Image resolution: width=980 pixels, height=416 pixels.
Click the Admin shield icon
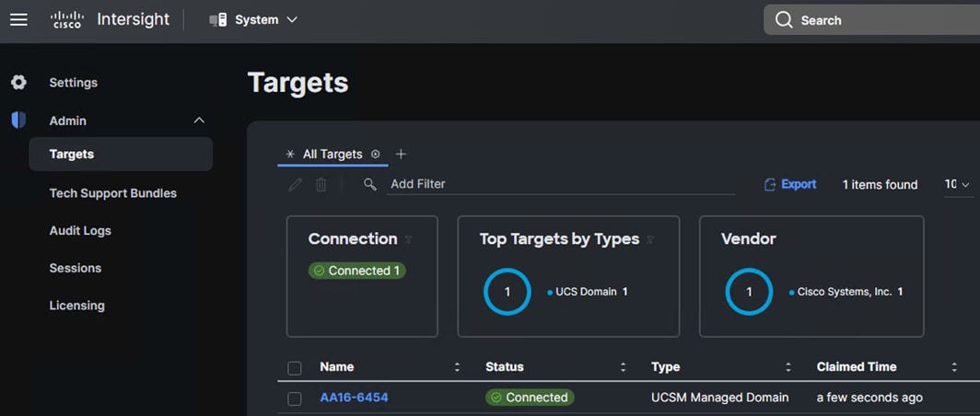click(18, 120)
